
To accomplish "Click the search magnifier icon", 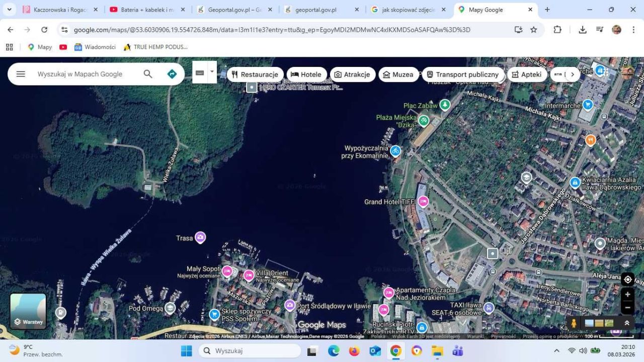I will [x=148, y=74].
